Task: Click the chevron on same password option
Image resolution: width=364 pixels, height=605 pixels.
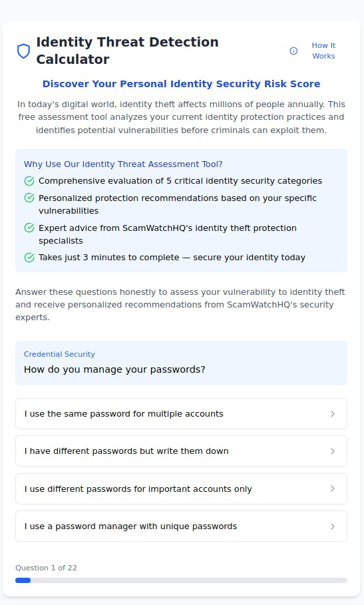Action: pyautogui.click(x=332, y=414)
